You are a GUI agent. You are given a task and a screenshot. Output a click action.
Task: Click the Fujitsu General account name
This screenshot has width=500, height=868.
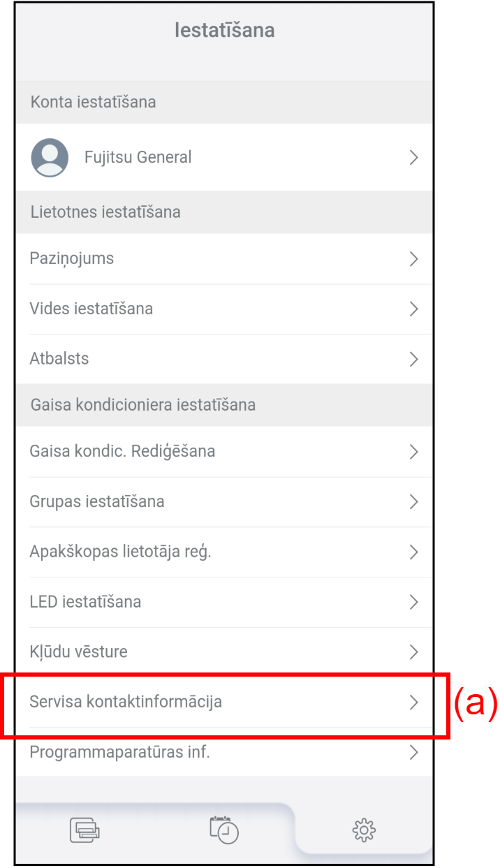coord(138,157)
